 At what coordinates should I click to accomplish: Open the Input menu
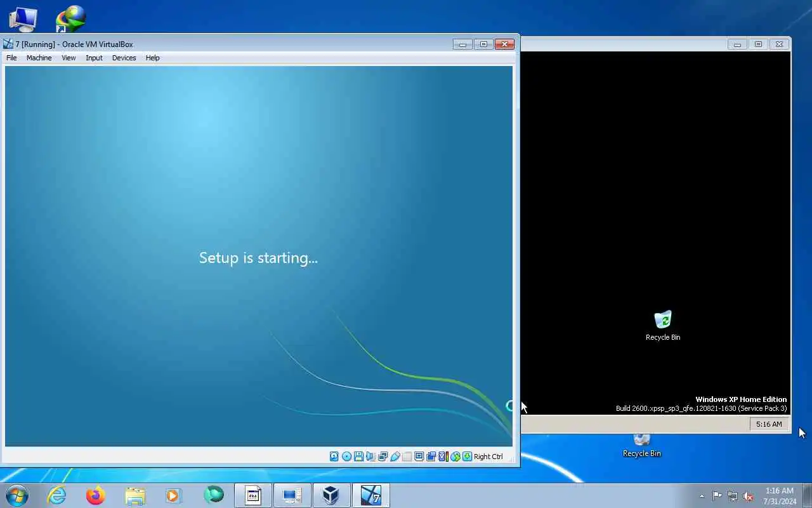point(94,58)
